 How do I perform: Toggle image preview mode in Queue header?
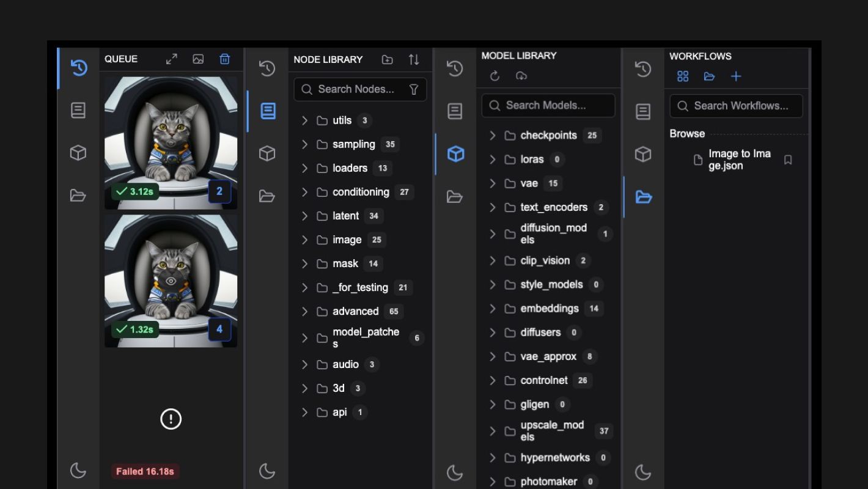pos(198,59)
